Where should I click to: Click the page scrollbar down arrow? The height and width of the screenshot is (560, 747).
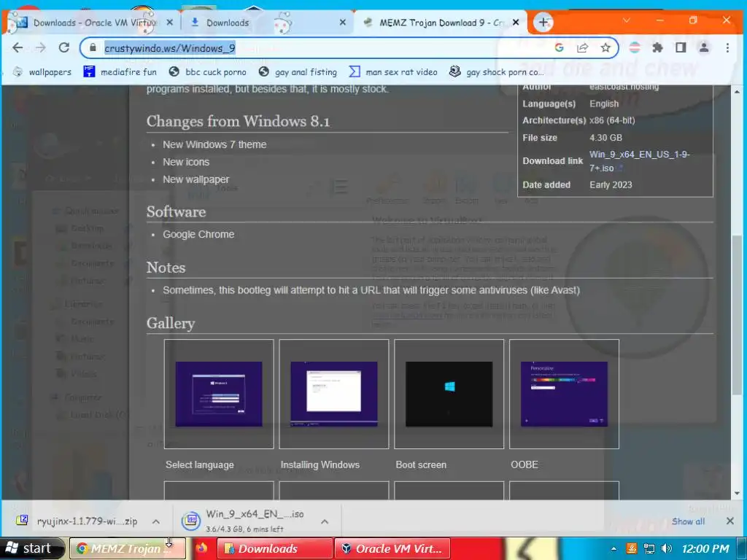tap(737, 494)
